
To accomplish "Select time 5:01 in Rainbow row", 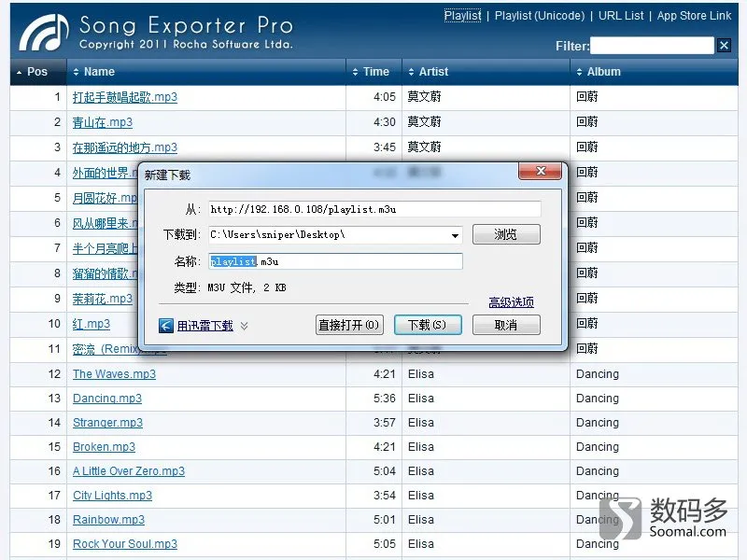I will (385, 520).
